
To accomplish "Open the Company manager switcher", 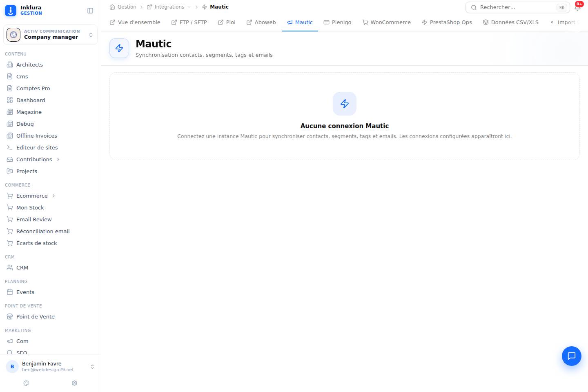I will click(x=51, y=35).
